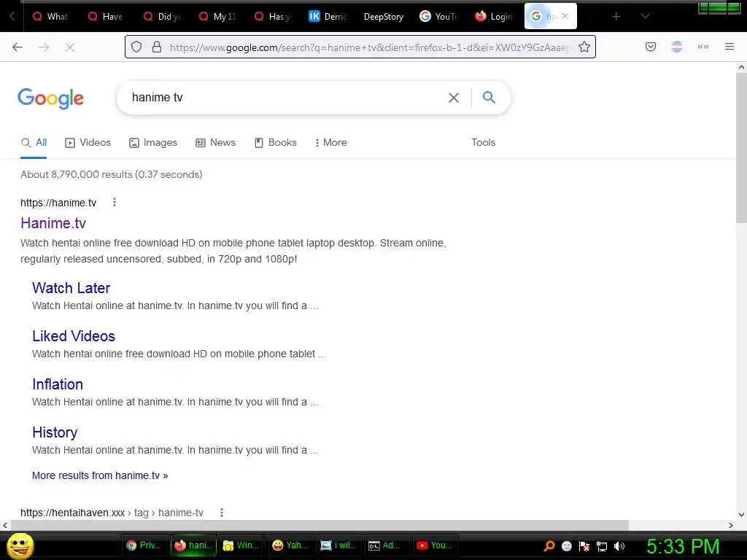Screen dimensions: 747x560
Task: Switch to the Login browser tab
Action: pos(495,16)
